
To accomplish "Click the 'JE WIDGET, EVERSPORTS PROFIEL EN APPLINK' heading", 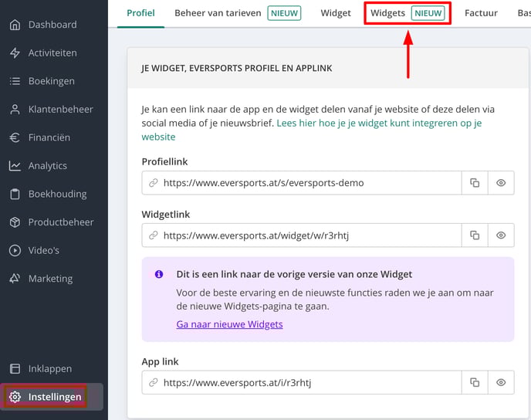I will tap(237, 68).
